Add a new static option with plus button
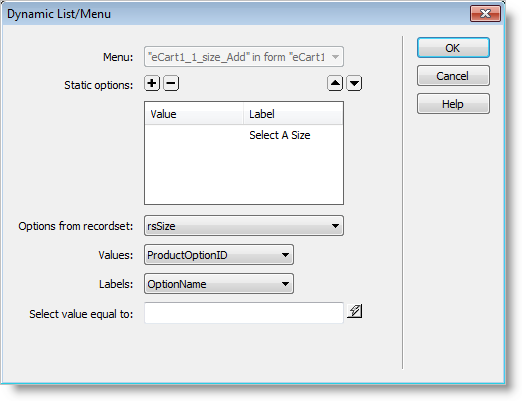Image resolution: width=522 pixels, height=401 pixels. tap(152, 83)
